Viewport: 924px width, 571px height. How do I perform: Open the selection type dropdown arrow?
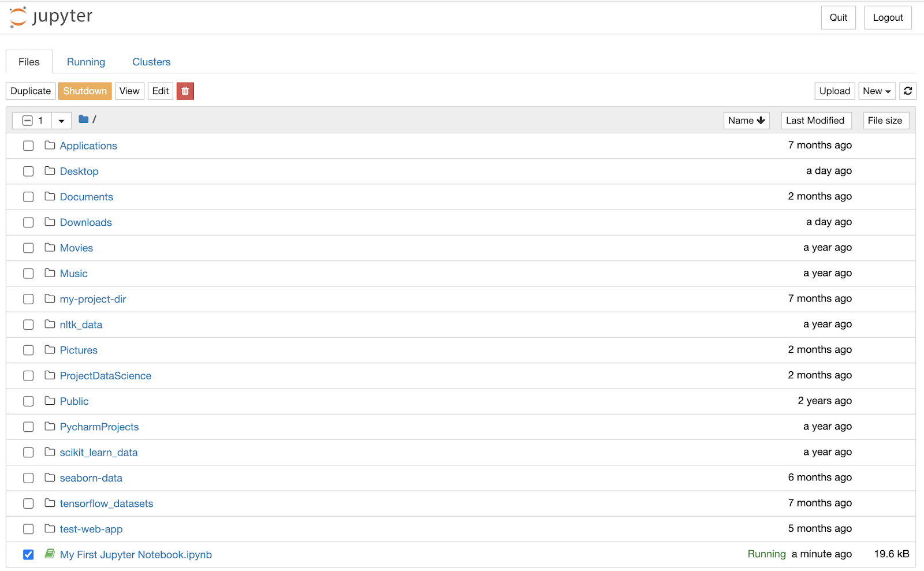(x=61, y=121)
